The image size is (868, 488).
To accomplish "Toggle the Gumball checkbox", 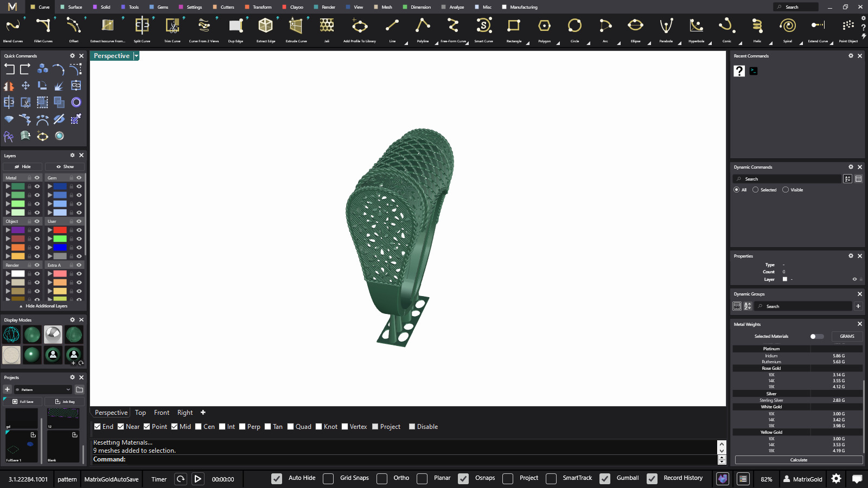I will pos(605,478).
